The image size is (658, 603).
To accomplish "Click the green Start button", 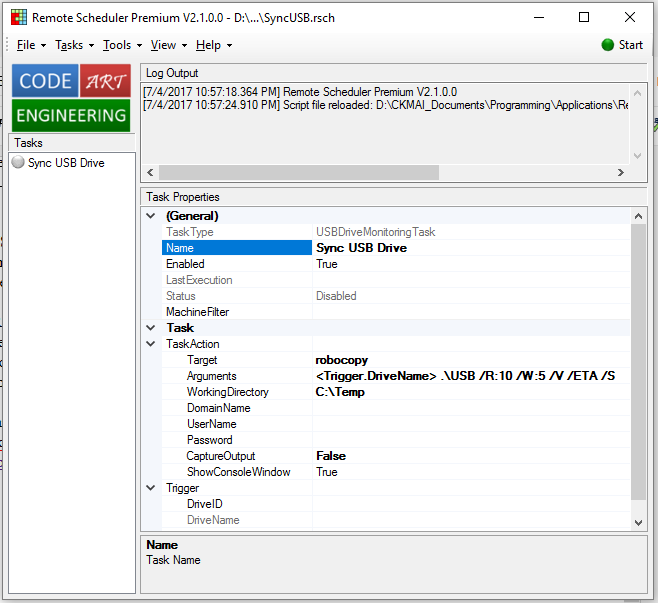I will pyautogui.click(x=622, y=45).
